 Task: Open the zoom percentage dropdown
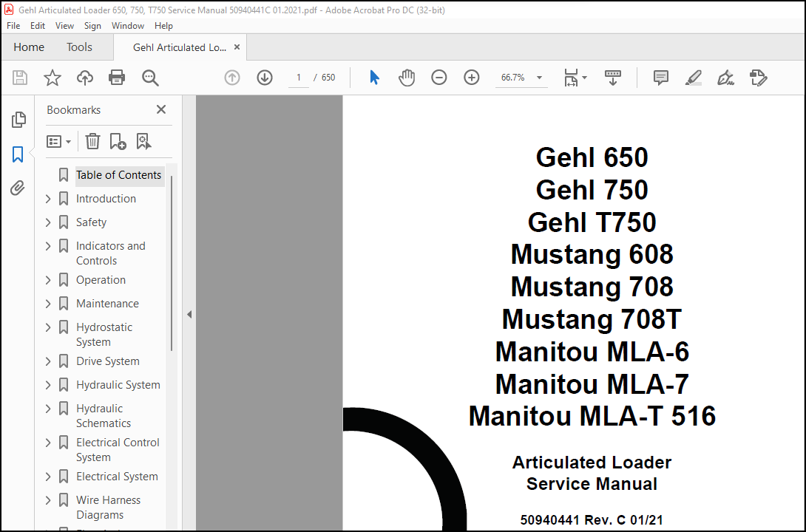point(539,78)
